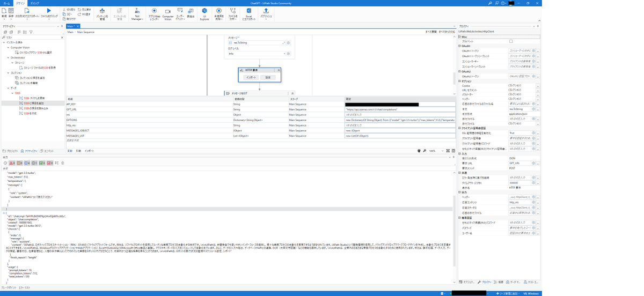Collapse the Computer Vision tree node
Viewport: 644px width, 296px height.
point(8,47)
